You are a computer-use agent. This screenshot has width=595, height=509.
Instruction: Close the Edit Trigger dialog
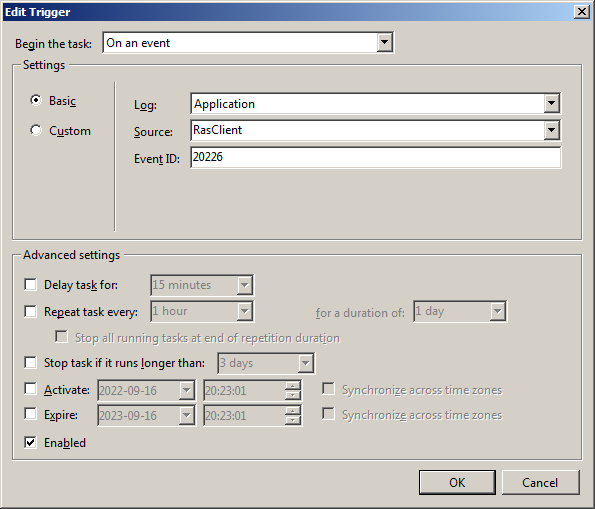[x=582, y=12]
